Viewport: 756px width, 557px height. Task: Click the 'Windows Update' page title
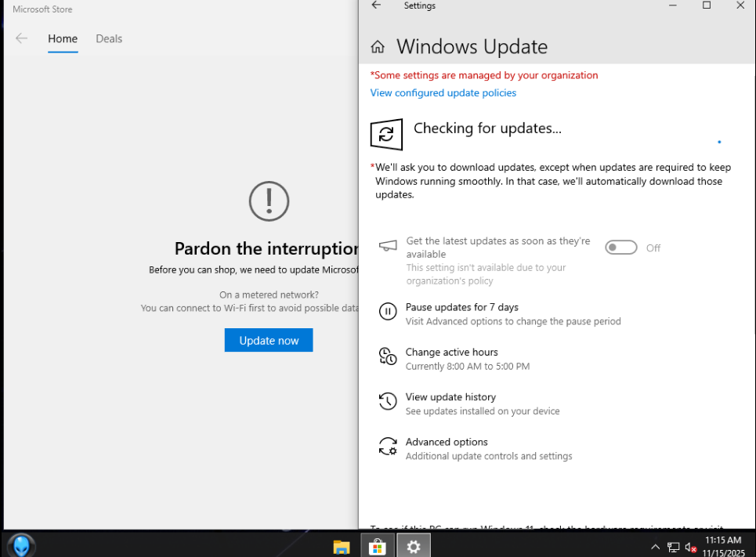point(472,47)
